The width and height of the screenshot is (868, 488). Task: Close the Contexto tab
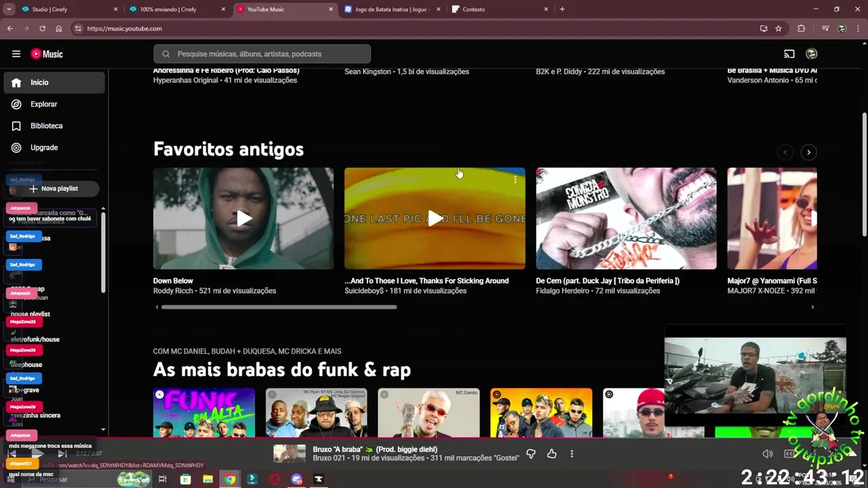[547, 9]
